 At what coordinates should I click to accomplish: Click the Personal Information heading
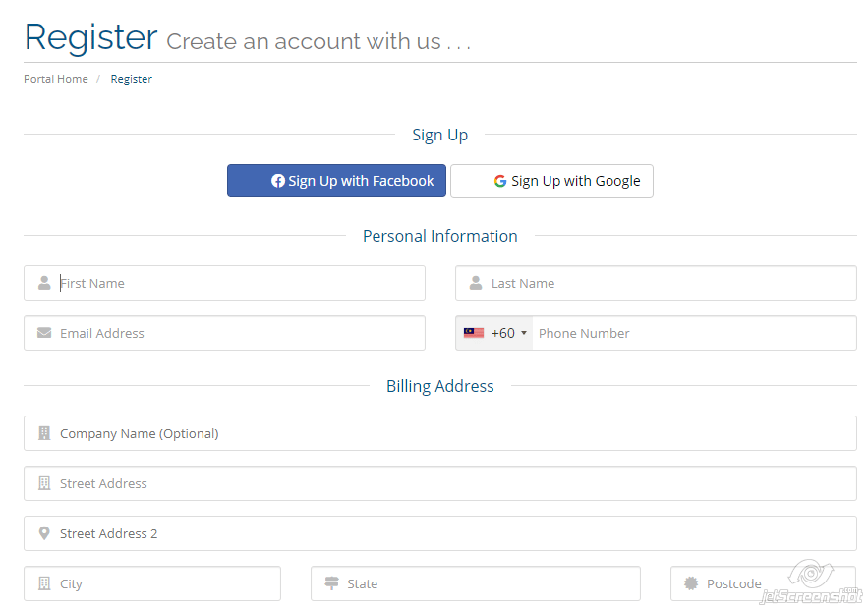440,236
